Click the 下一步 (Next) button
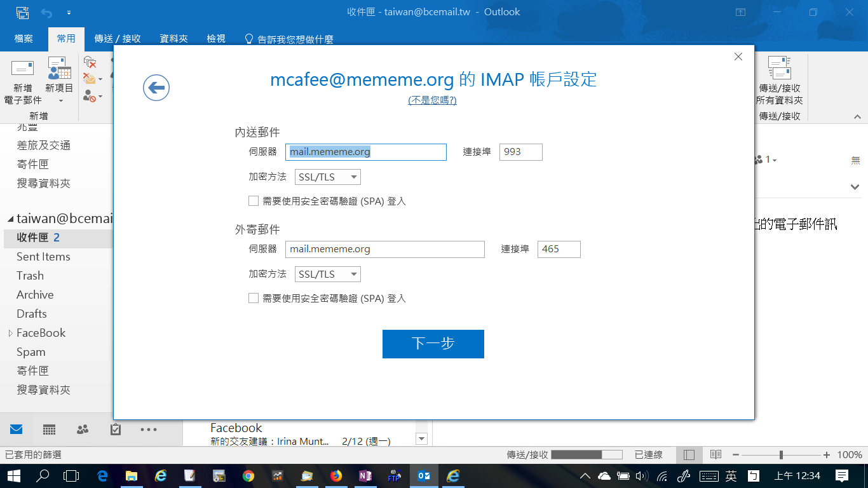The width and height of the screenshot is (868, 488). coord(433,344)
